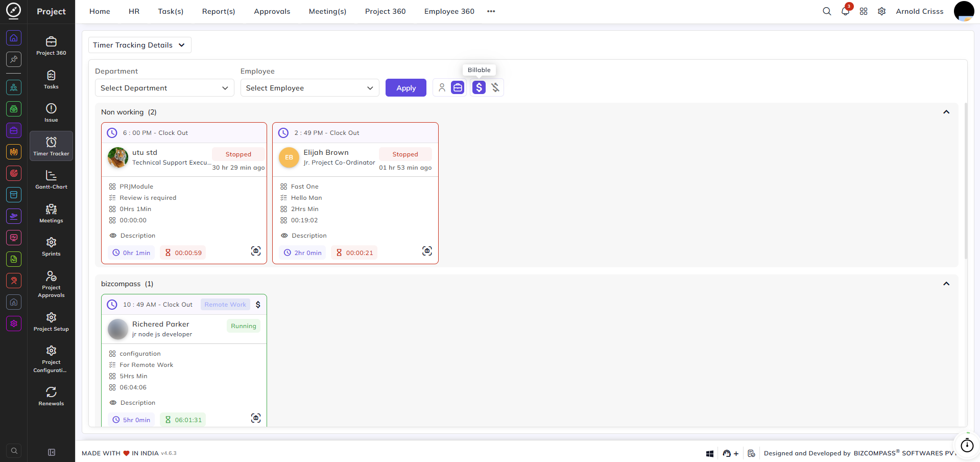Toggle Billable filter button

479,87
